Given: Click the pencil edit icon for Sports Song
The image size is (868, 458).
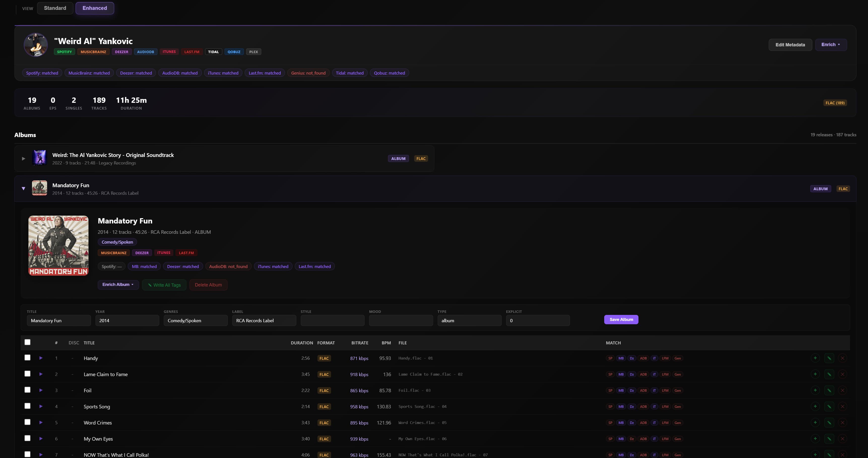Looking at the screenshot, I should tap(829, 406).
